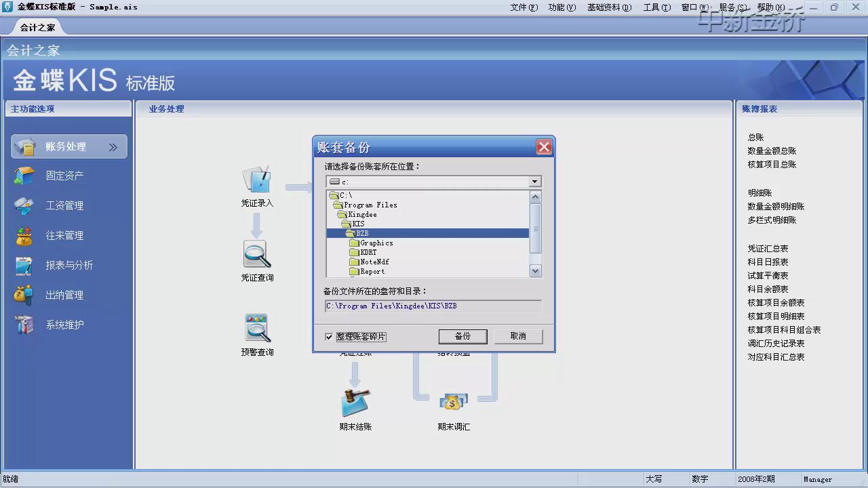This screenshot has width=868, height=488.
Task: Click Manager user in status bar
Action: (x=817, y=479)
